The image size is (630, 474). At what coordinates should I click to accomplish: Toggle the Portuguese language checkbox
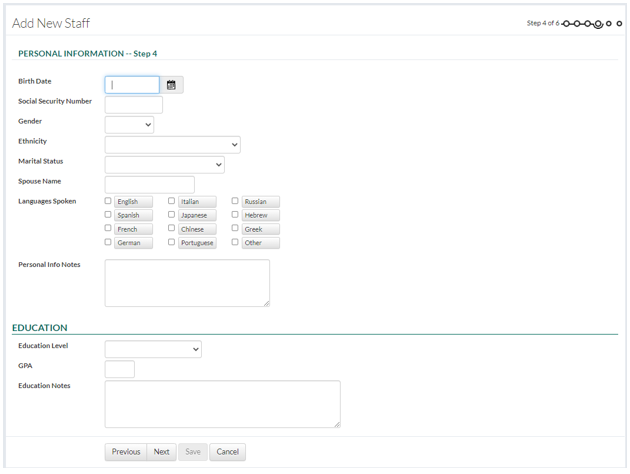(x=171, y=242)
